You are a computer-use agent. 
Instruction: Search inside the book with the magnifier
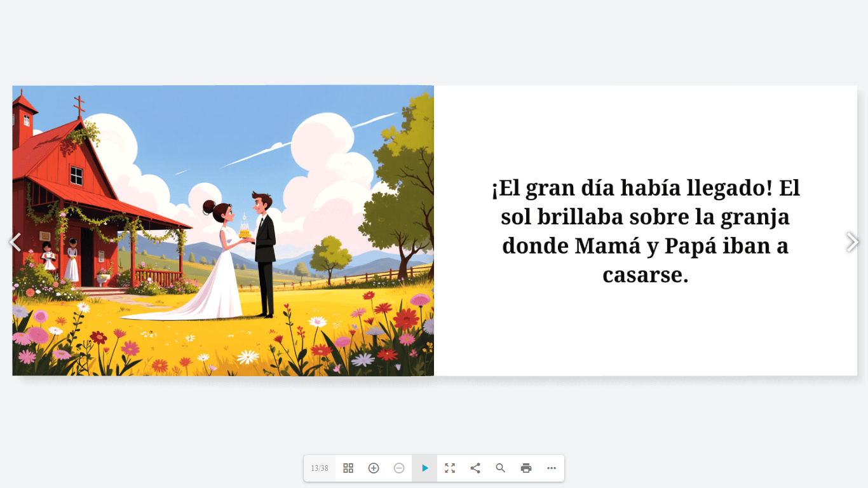tap(501, 468)
